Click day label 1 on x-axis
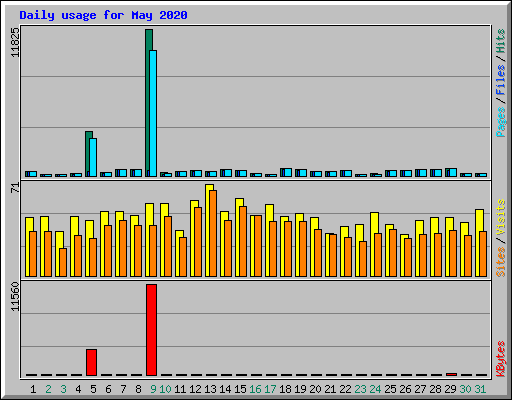The image size is (512, 400). [x=33, y=389]
